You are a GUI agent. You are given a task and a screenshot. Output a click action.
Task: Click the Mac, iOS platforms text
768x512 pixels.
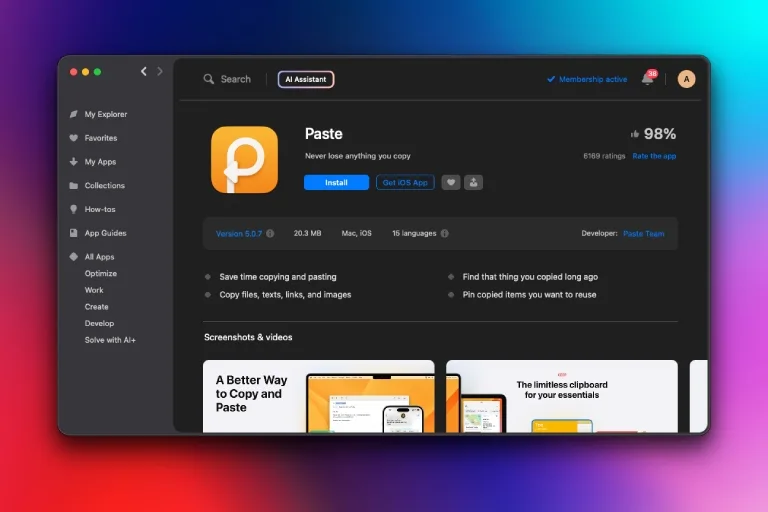point(357,233)
